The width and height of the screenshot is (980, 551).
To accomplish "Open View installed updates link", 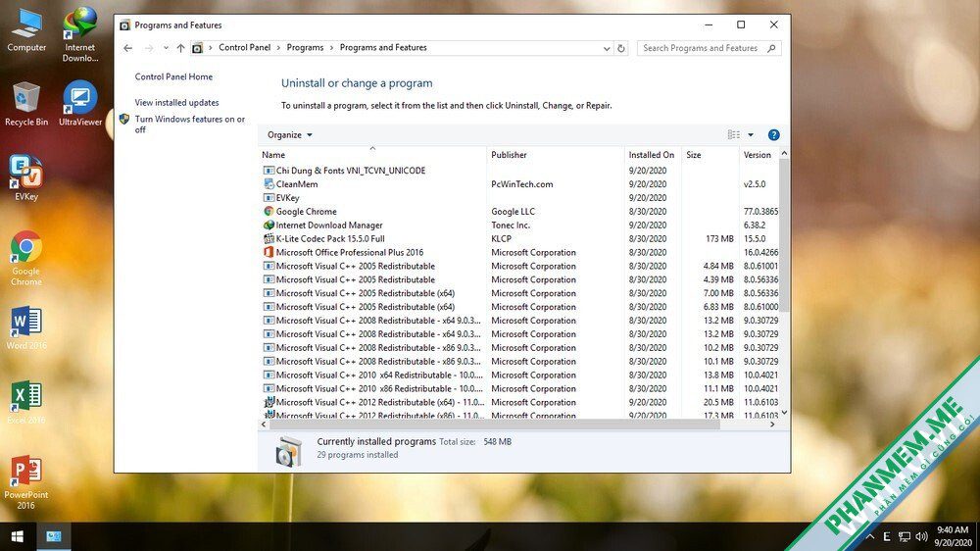I will coord(176,103).
